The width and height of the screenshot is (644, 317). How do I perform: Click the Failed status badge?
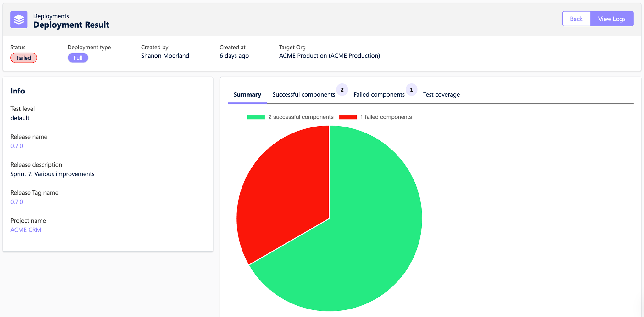[x=24, y=58]
